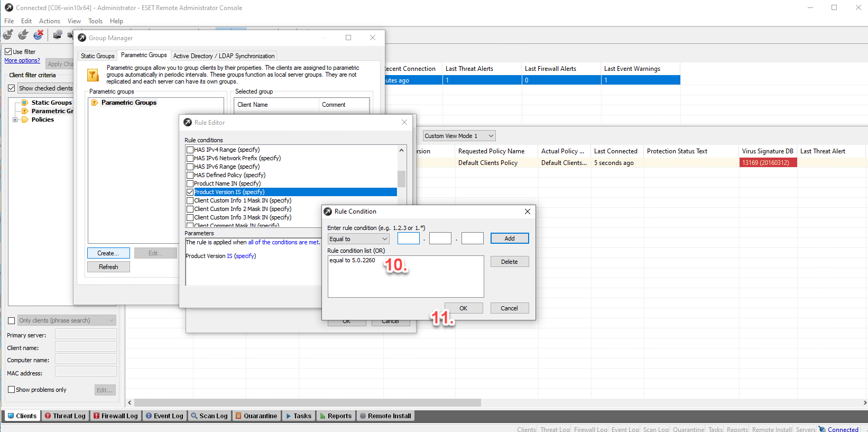Open the Equal to comparison dropdown
Viewport: 868px width, 432px height.
coord(358,239)
